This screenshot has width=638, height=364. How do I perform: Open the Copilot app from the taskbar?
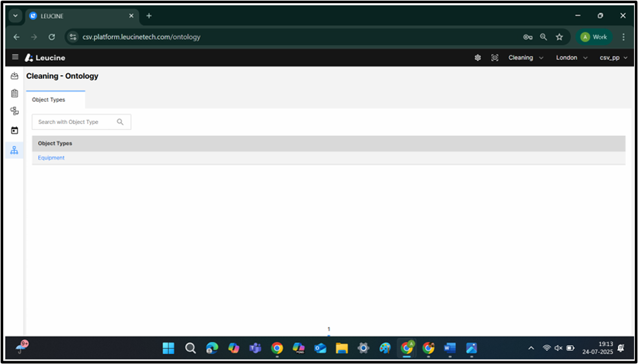pyautogui.click(x=234, y=348)
